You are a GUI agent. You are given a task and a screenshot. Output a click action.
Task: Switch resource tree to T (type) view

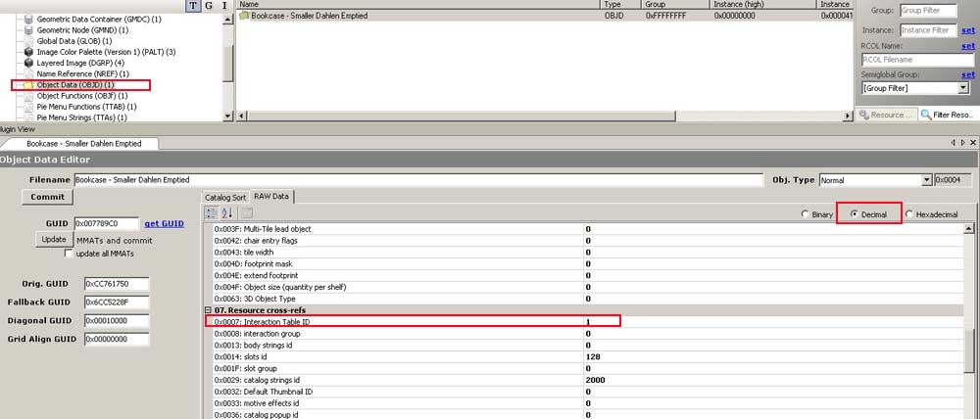click(192, 6)
